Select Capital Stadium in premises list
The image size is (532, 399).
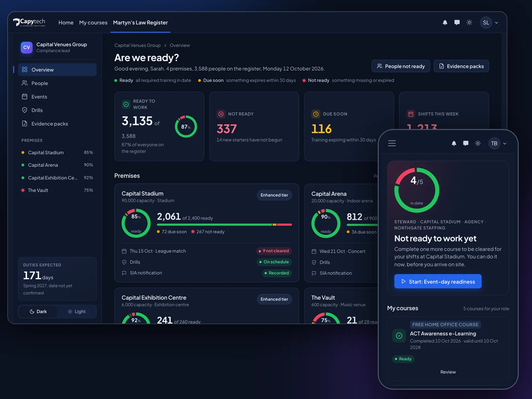tap(57, 153)
